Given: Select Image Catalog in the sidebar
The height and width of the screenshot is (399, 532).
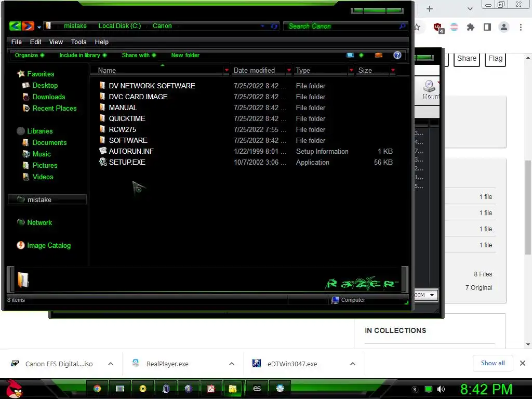Looking at the screenshot, I should click(49, 245).
